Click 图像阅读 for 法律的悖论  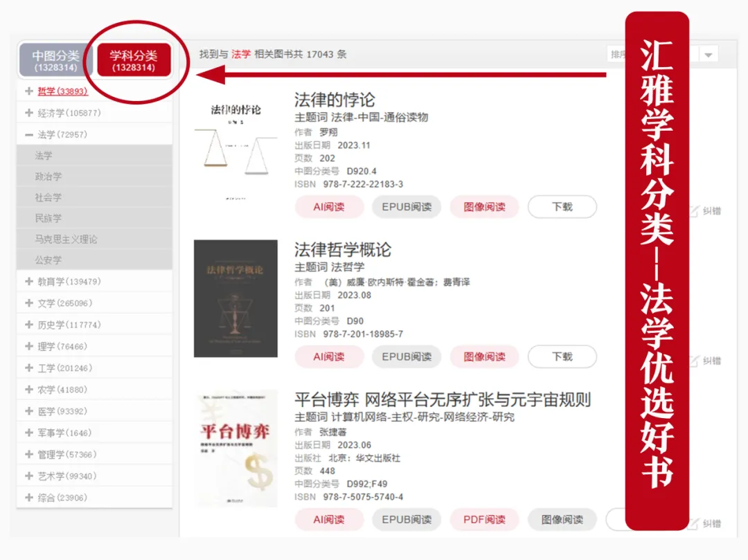(484, 207)
